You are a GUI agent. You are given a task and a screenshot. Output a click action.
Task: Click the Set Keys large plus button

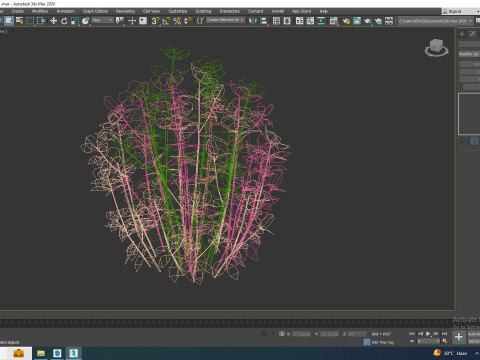pyautogui.click(x=459, y=337)
